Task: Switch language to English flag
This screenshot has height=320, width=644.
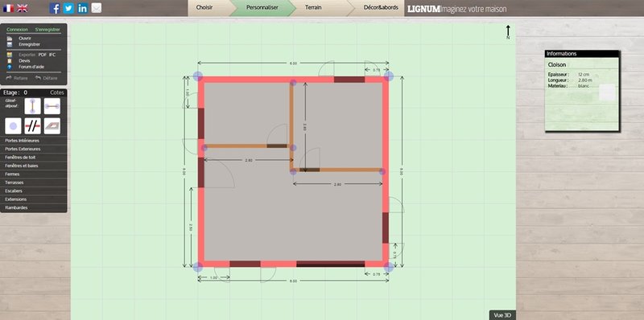Action: click(x=23, y=8)
